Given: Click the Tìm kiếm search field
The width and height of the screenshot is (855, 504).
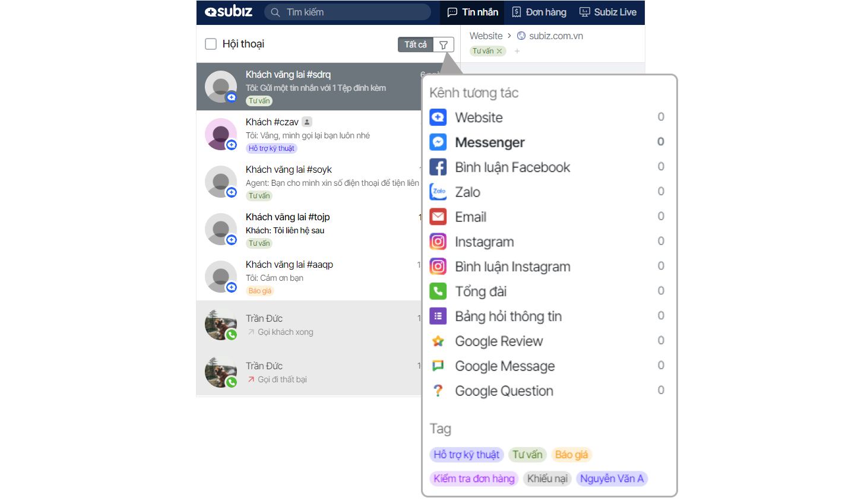Looking at the screenshot, I should (x=348, y=12).
